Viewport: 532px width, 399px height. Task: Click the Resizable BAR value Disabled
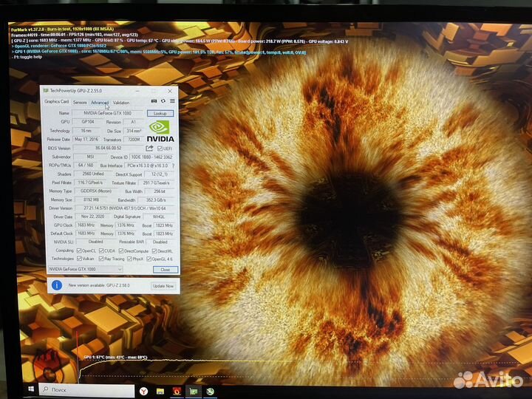point(160,242)
